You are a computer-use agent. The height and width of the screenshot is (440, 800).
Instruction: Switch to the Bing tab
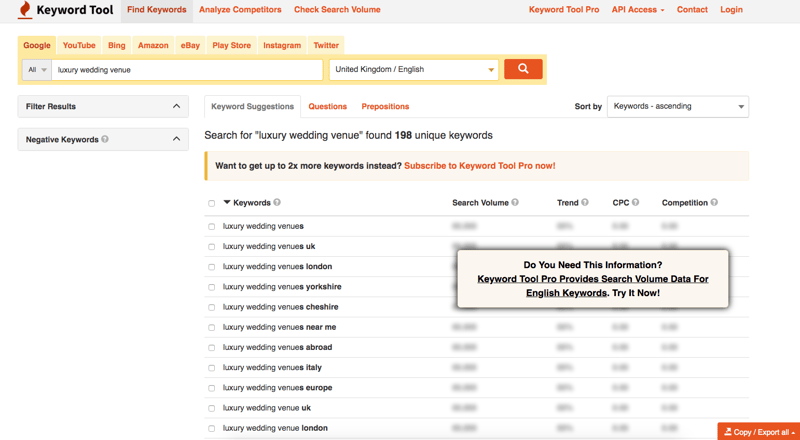[x=116, y=45]
